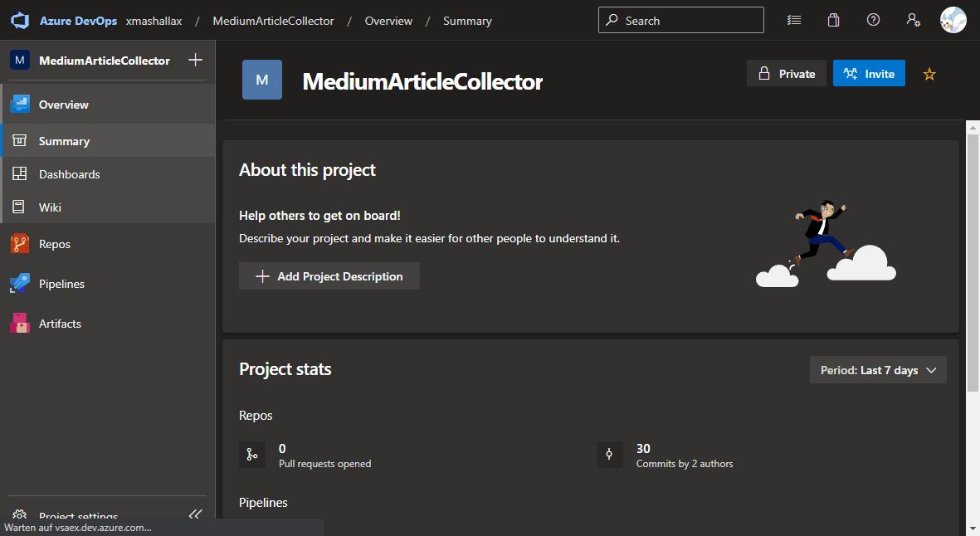This screenshot has width=980, height=536.
Task: Open the Marketplace shopping bag icon
Action: point(833,19)
